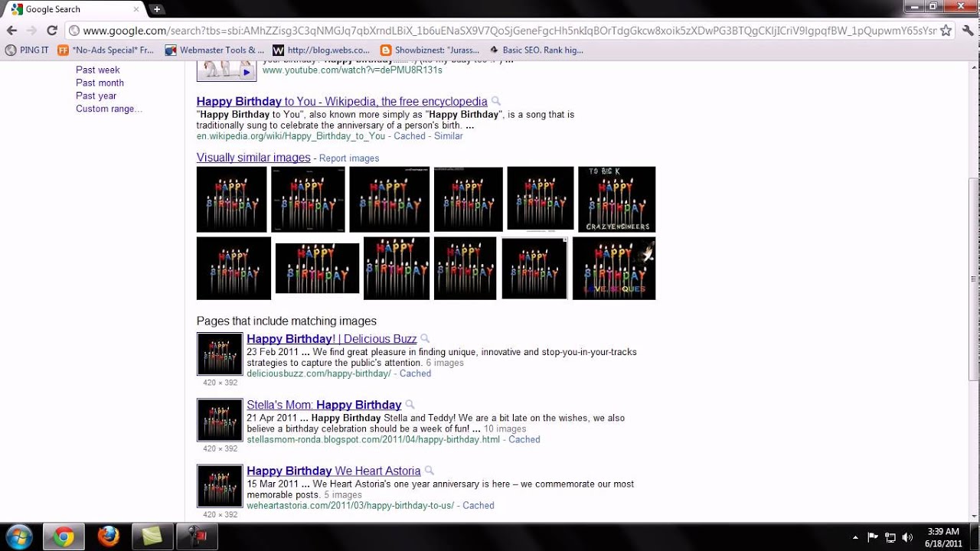Bookmark this page with the star icon
The image size is (980, 551).
(x=946, y=31)
